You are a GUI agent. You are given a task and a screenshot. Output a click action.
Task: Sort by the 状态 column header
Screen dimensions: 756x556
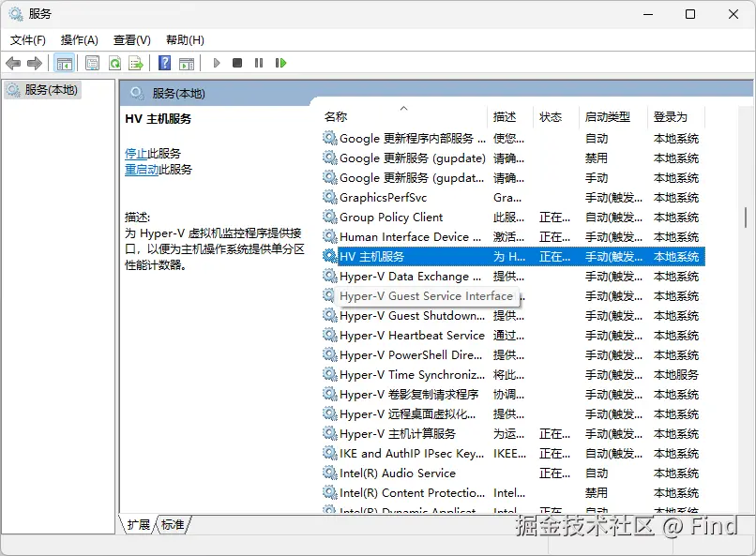click(556, 117)
